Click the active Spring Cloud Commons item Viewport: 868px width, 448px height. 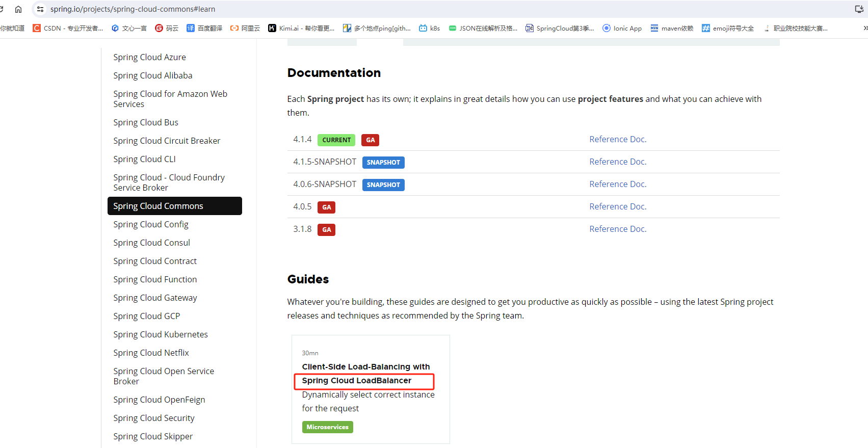click(175, 206)
